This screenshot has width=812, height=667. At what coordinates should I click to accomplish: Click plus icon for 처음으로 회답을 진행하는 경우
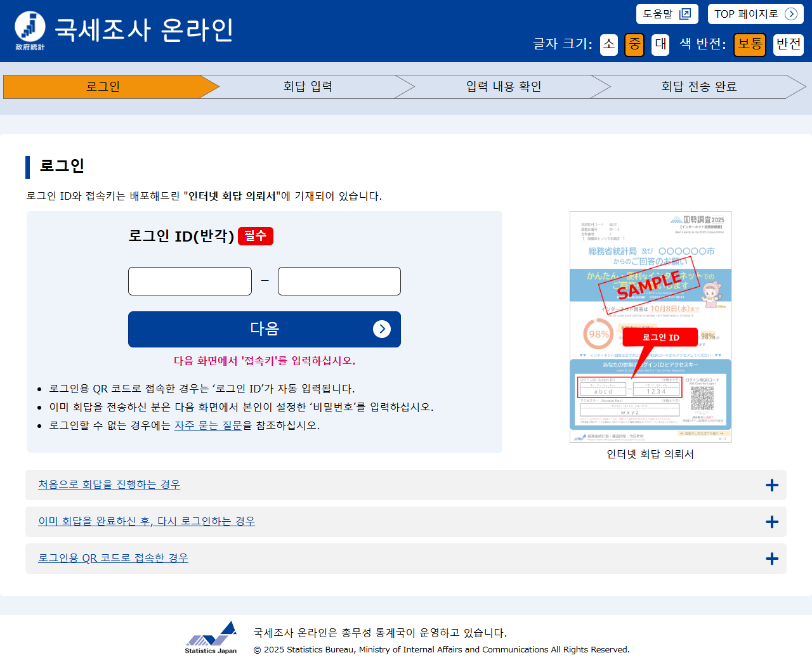tap(771, 485)
